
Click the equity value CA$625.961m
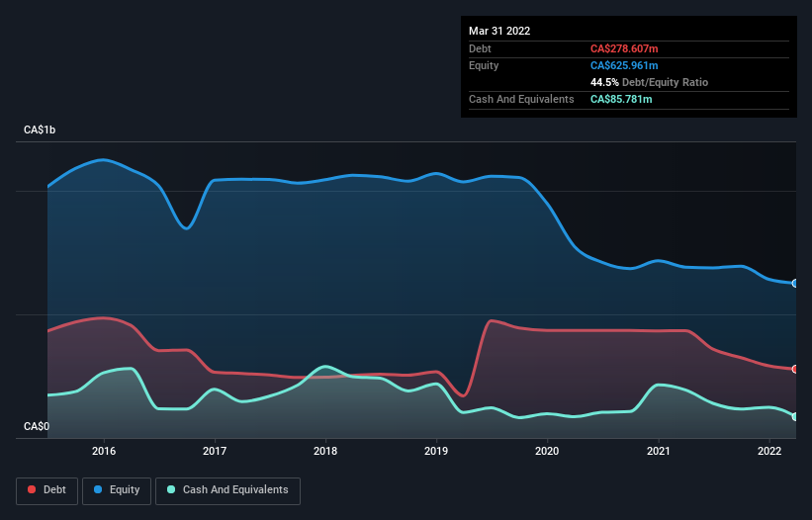click(x=624, y=65)
